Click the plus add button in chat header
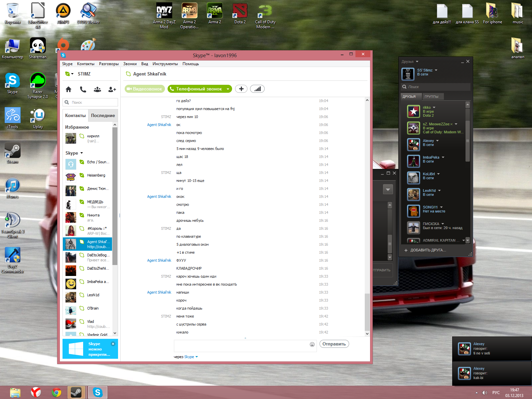The height and width of the screenshot is (399, 532). pyautogui.click(x=241, y=89)
